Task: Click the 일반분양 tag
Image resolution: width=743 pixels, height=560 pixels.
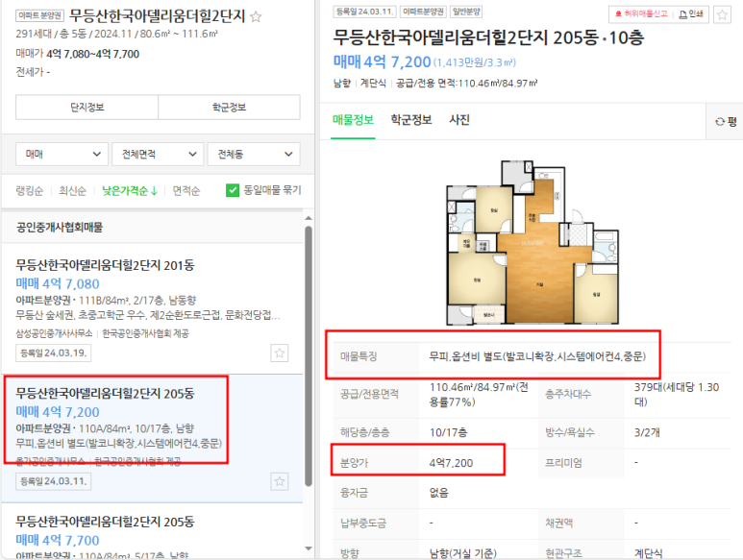Action: (466, 12)
